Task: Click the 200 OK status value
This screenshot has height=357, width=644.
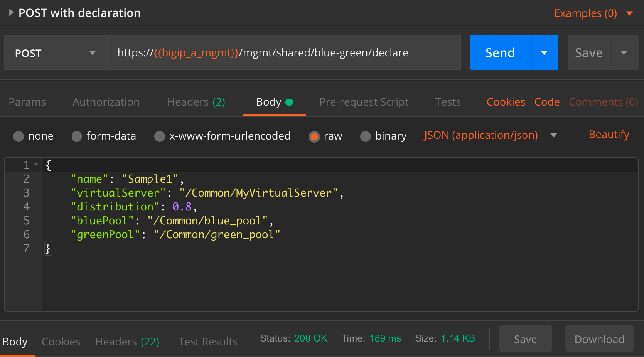Action: tap(311, 338)
